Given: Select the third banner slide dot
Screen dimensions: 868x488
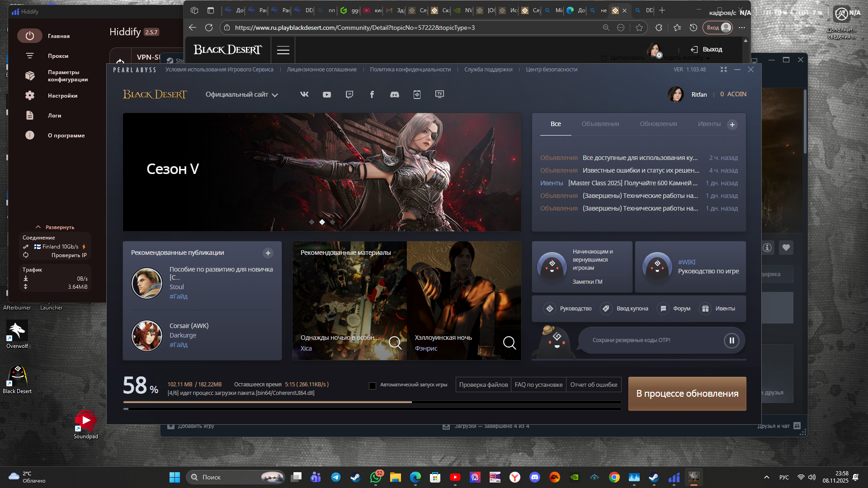Looking at the screenshot, I should coord(333,222).
